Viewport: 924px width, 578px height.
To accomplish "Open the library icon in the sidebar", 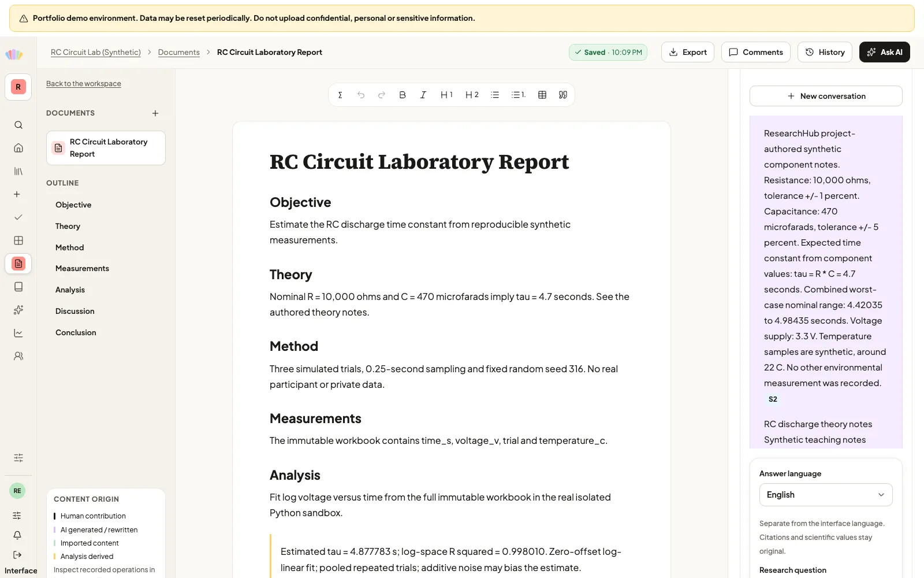I will point(18,171).
